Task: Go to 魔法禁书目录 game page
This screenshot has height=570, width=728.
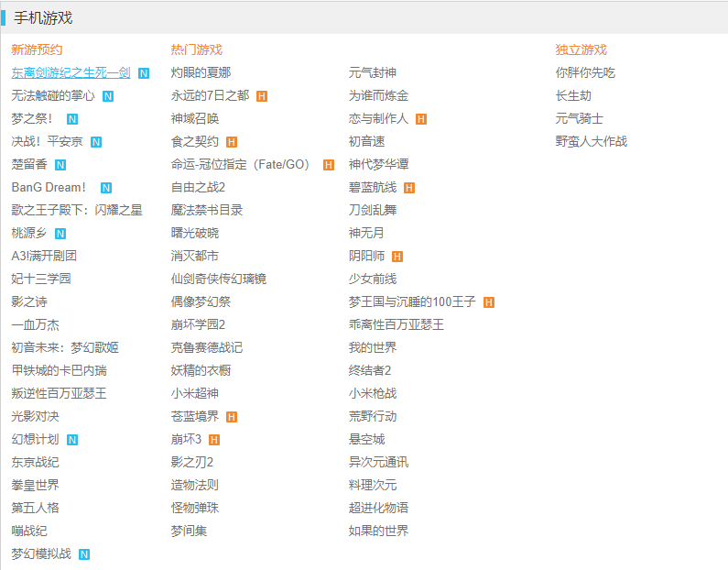Action: [207, 211]
